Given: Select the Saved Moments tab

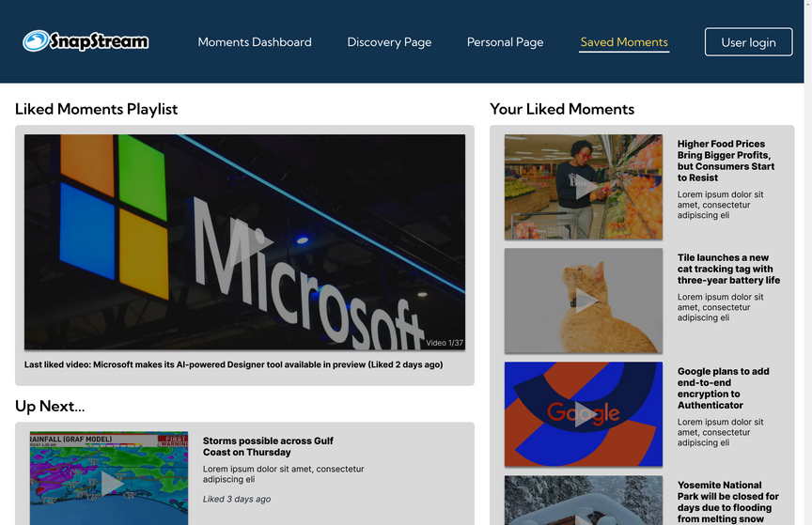Looking at the screenshot, I should tap(624, 42).
